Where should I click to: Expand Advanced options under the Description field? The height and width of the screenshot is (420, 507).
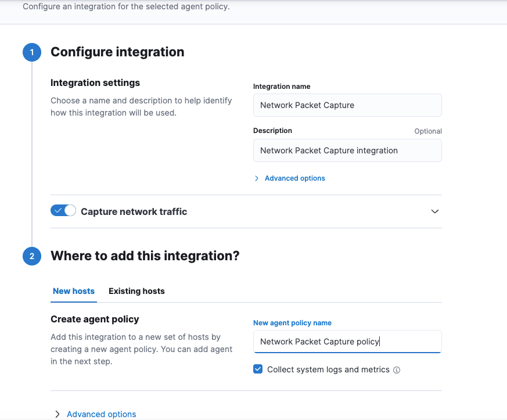pyautogui.click(x=290, y=178)
